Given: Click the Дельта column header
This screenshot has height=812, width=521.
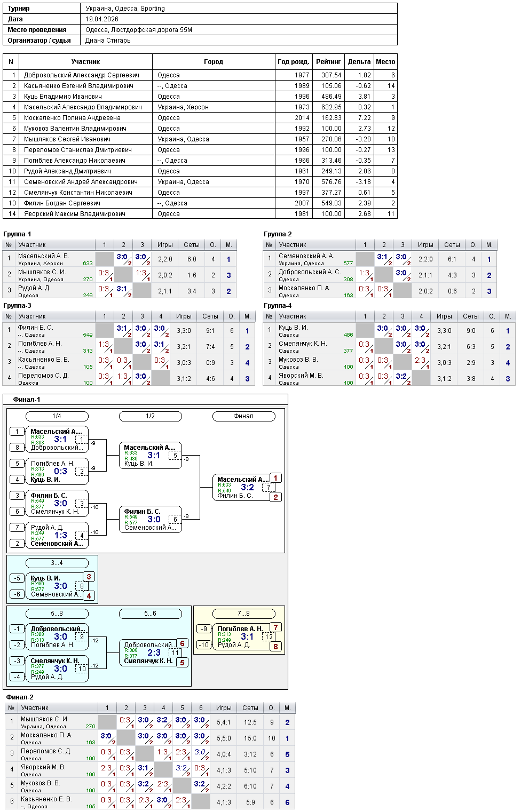Looking at the screenshot, I should pos(359,62).
